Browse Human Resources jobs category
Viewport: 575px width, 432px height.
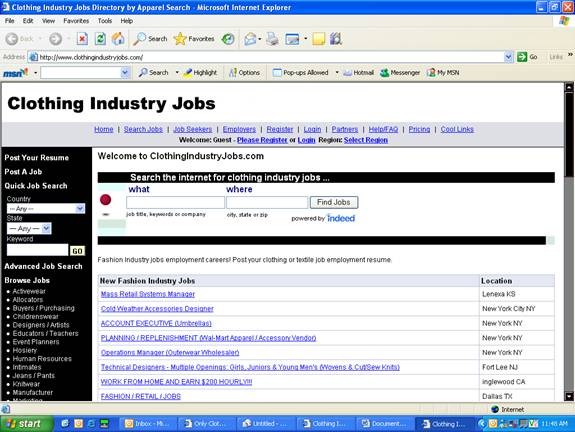coord(42,359)
